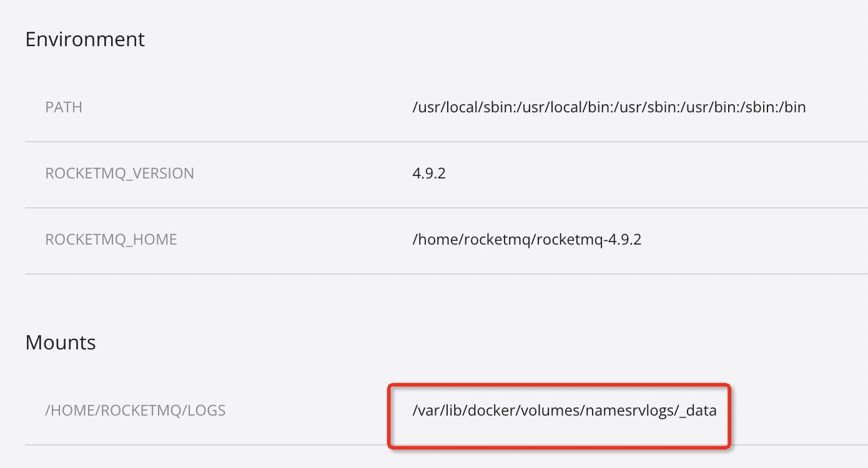Click the Mounts section heading
The width and height of the screenshot is (868, 468).
61,343
